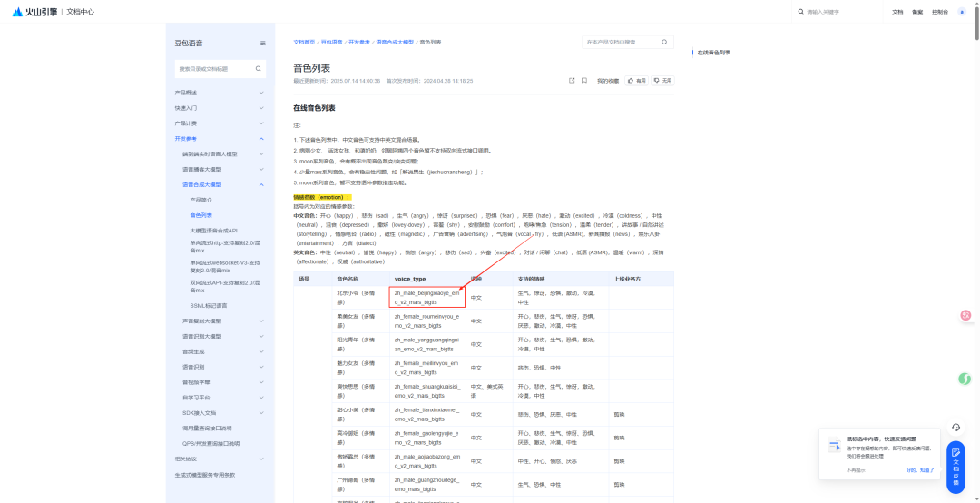Open 我的收藏 link
Viewport: 980px width, 503px height.
pyautogui.click(x=607, y=81)
